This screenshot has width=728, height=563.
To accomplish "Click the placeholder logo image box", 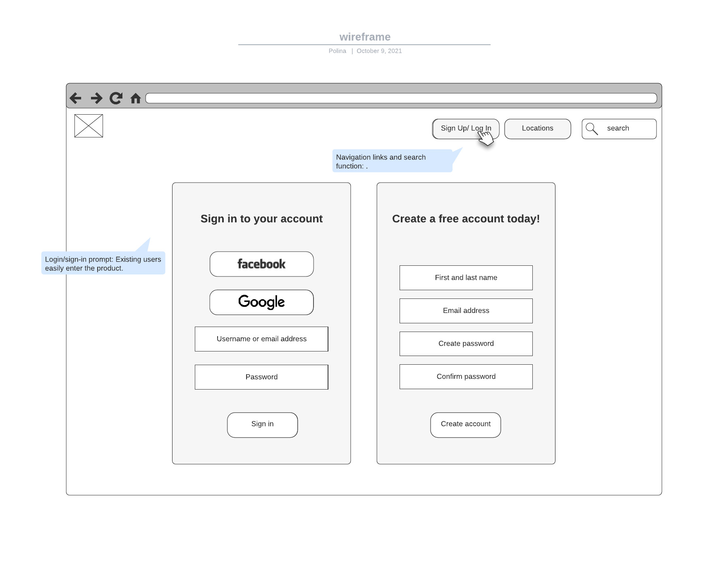I will tap(89, 126).
